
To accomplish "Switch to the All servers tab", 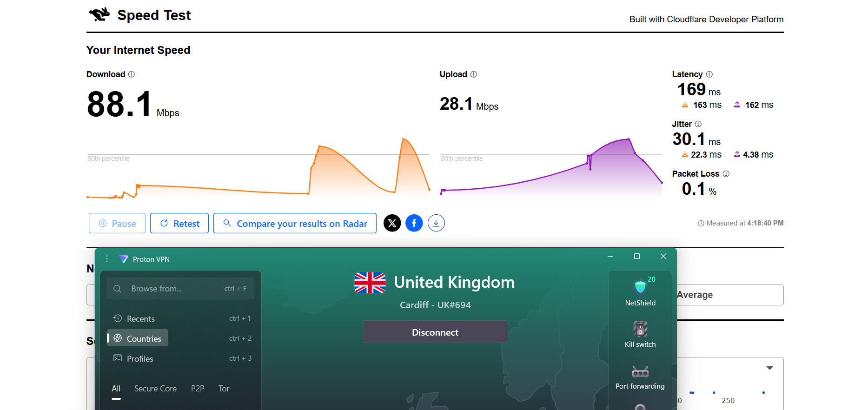I will (x=116, y=389).
